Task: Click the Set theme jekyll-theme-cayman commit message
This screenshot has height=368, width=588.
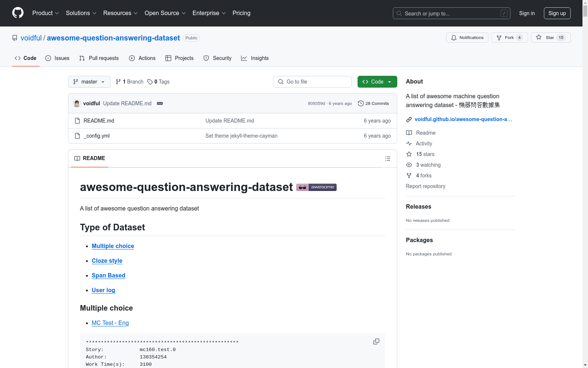Action: tap(241, 136)
